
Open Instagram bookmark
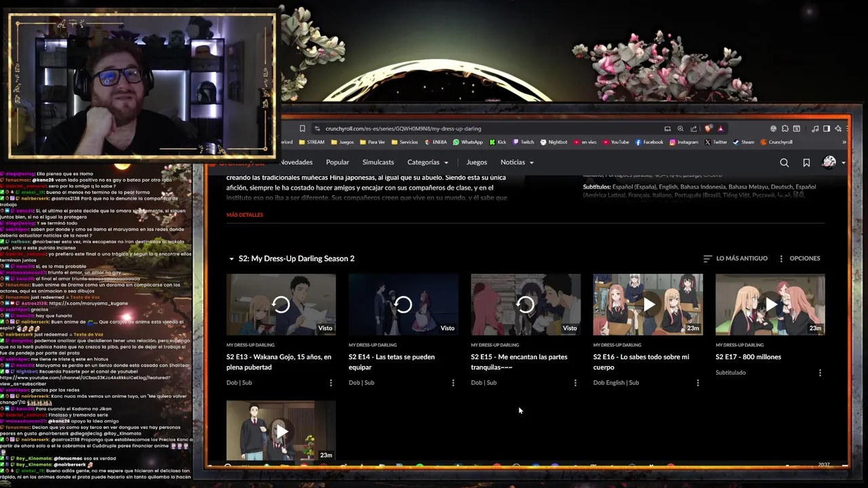(x=684, y=142)
